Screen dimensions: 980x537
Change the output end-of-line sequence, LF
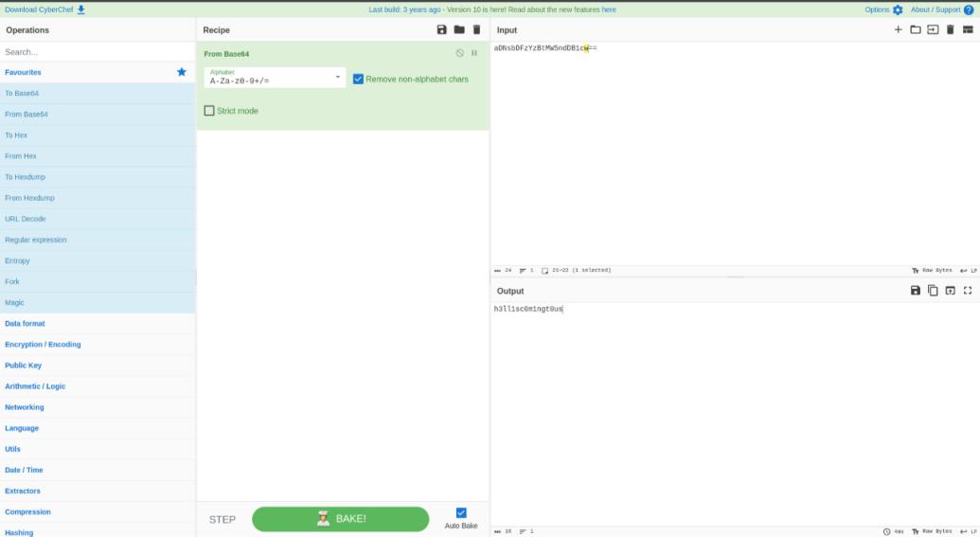coord(969,531)
